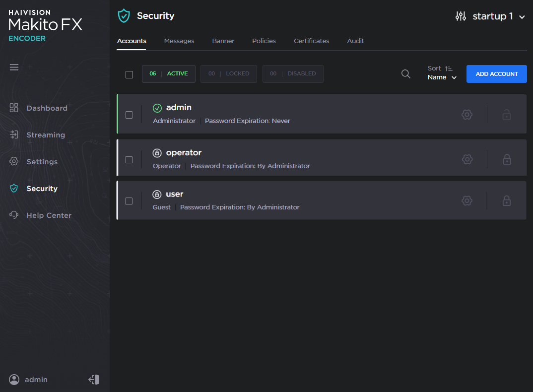
Task: Tick the operator account checkbox
Action: click(x=129, y=160)
